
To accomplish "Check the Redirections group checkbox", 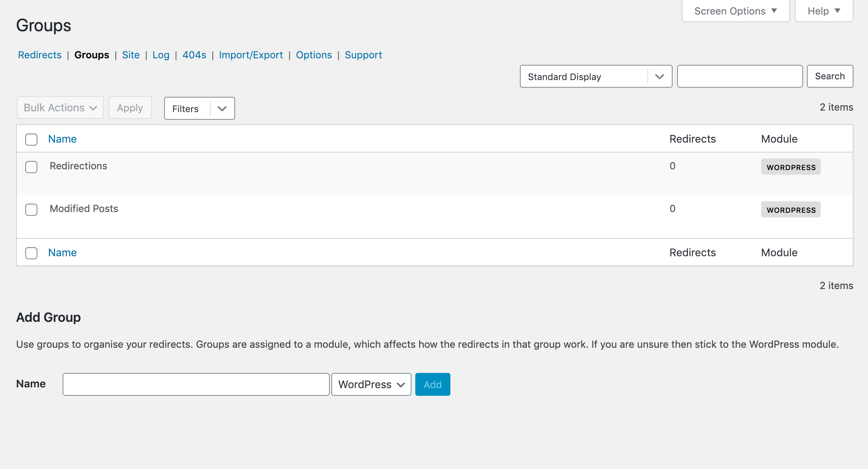I will click(x=31, y=167).
